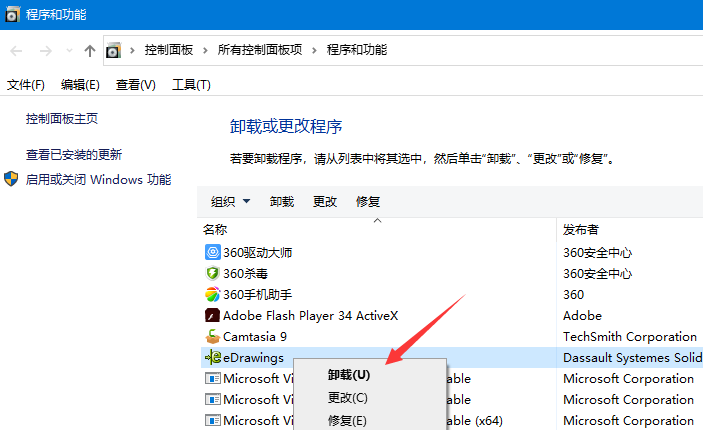Viewport: 703px width, 430px height.
Task: Open 控制面板主页 link
Action: point(62,119)
